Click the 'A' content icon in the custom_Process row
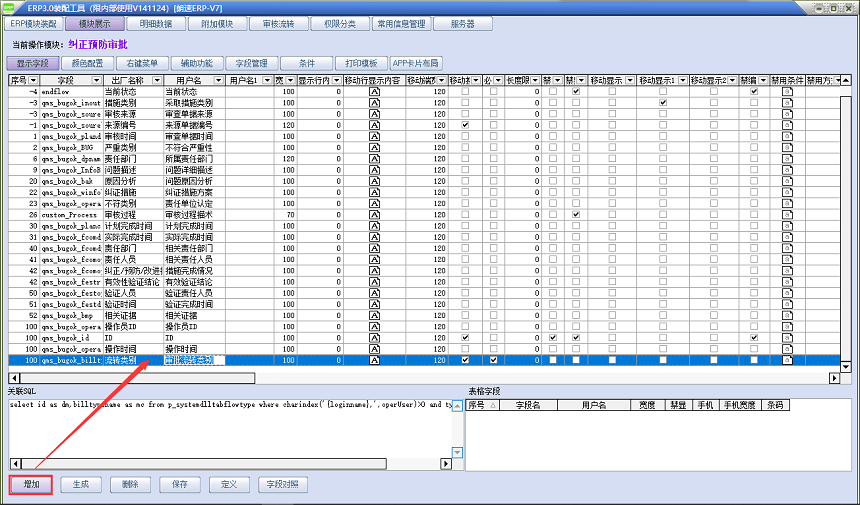860x505 pixels. 374,215
